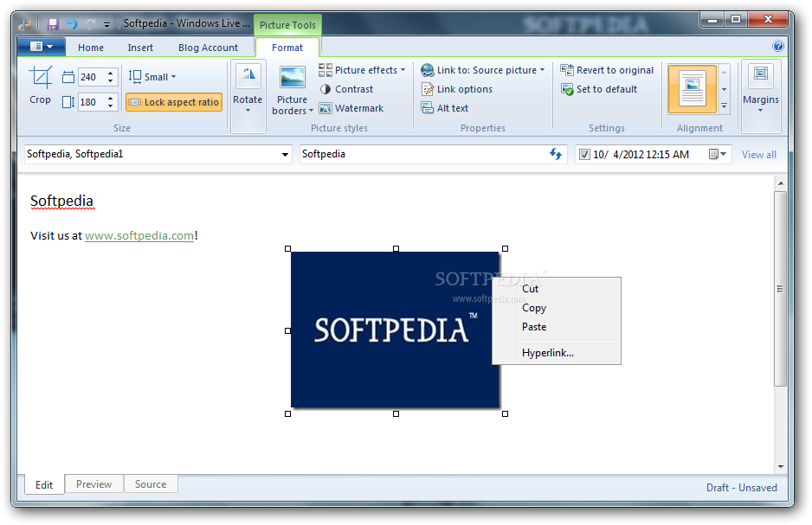Click the height input field 180
The height and width of the screenshot is (525, 812).
[92, 102]
